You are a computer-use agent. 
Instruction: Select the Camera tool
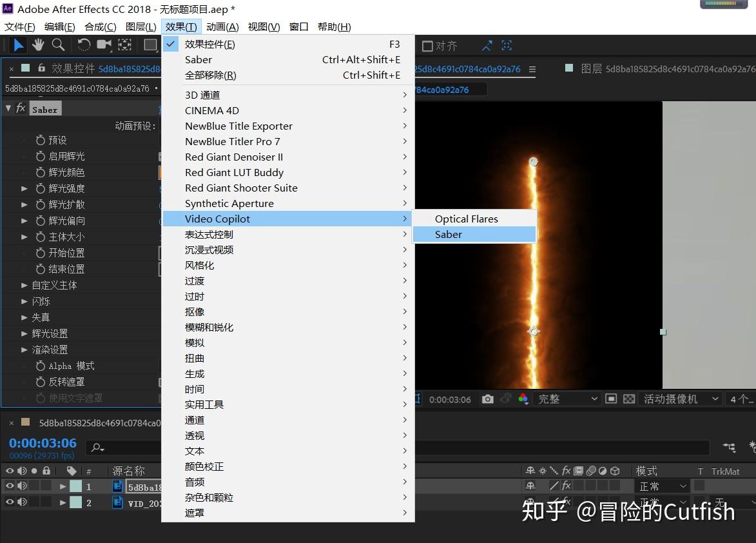104,44
